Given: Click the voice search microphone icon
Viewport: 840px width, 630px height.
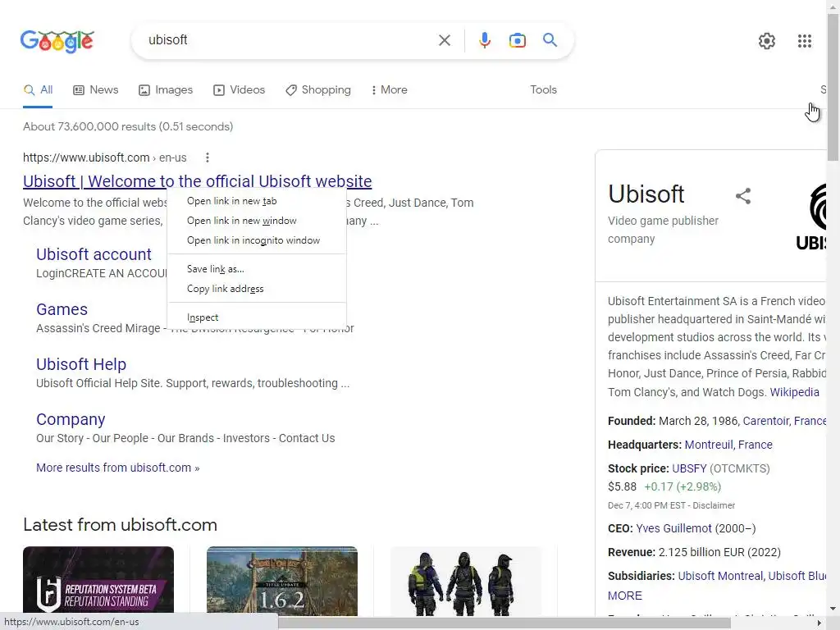Looking at the screenshot, I should pyautogui.click(x=484, y=40).
